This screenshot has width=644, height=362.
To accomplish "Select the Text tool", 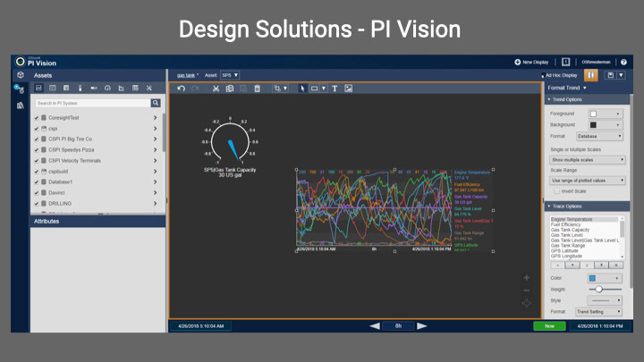I will pyautogui.click(x=335, y=88).
